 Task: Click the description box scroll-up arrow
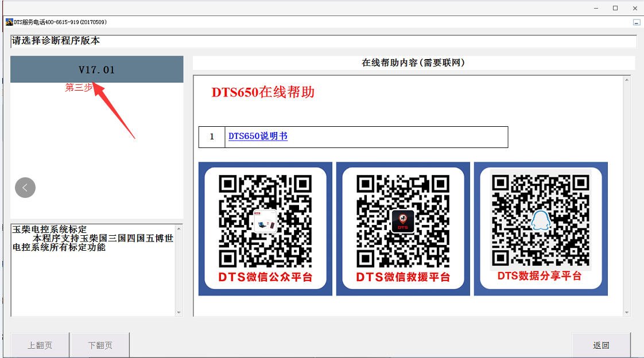pyautogui.click(x=179, y=228)
